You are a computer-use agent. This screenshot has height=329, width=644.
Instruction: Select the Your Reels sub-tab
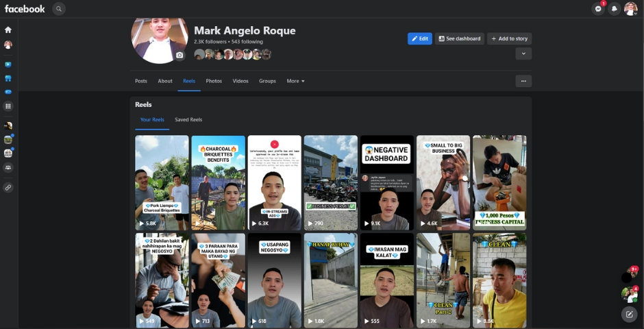click(152, 119)
